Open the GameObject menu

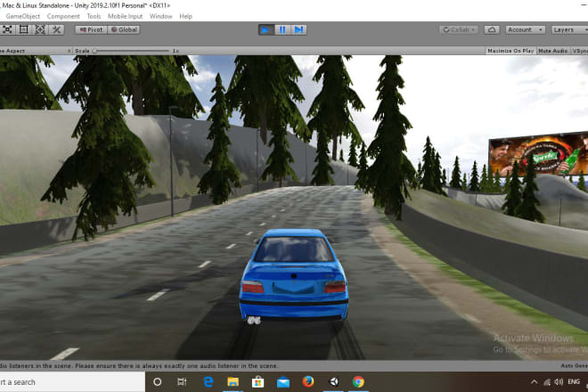point(23,17)
